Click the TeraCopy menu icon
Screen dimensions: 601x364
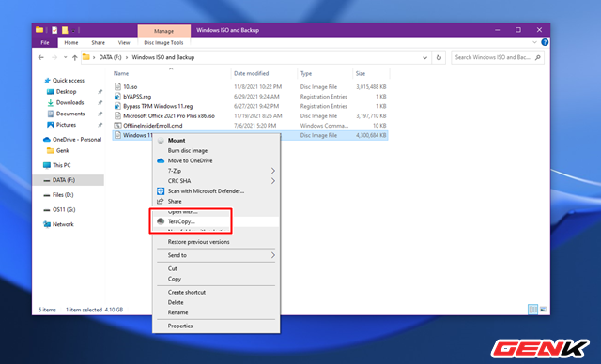coord(161,221)
